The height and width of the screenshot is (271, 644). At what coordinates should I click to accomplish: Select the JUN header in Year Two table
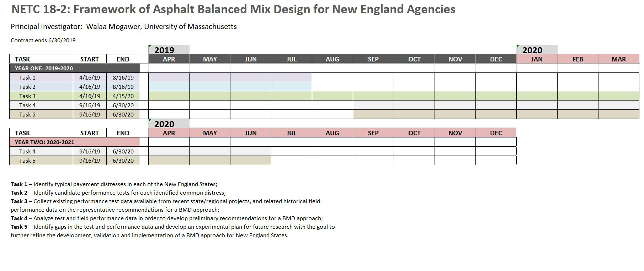pyautogui.click(x=251, y=133)
